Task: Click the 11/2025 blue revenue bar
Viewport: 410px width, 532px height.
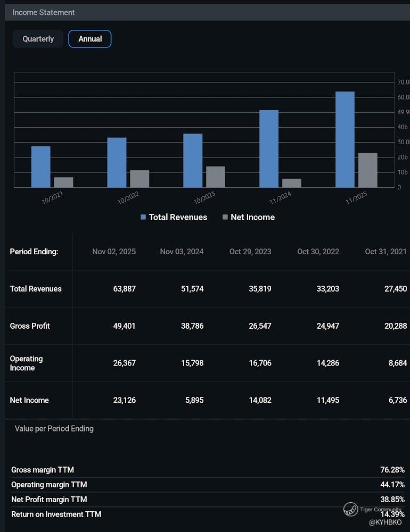Action: pos(345,139)
